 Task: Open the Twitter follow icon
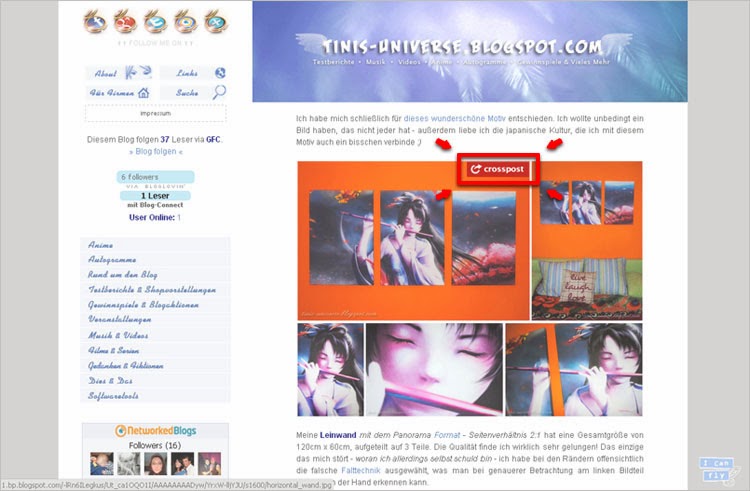click(x=155, y=22)
